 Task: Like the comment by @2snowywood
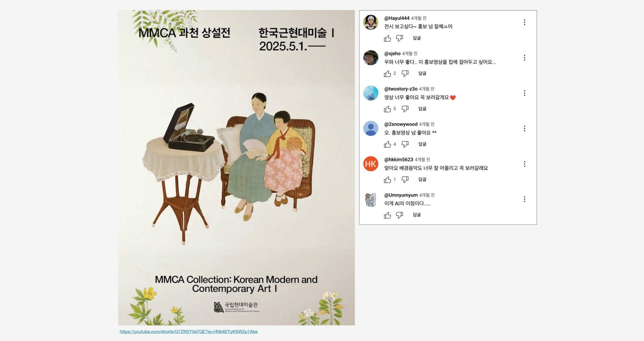point(387,144)
